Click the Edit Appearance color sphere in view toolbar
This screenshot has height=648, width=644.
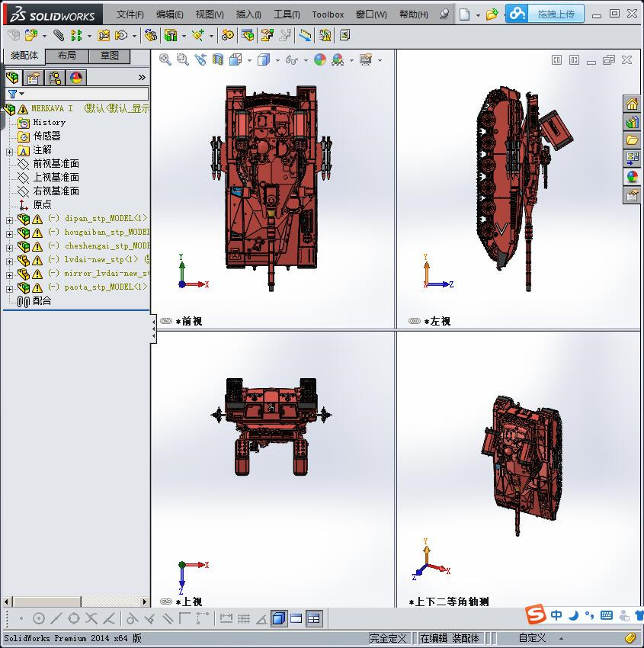pyautogui.click(x=320, y=59)
